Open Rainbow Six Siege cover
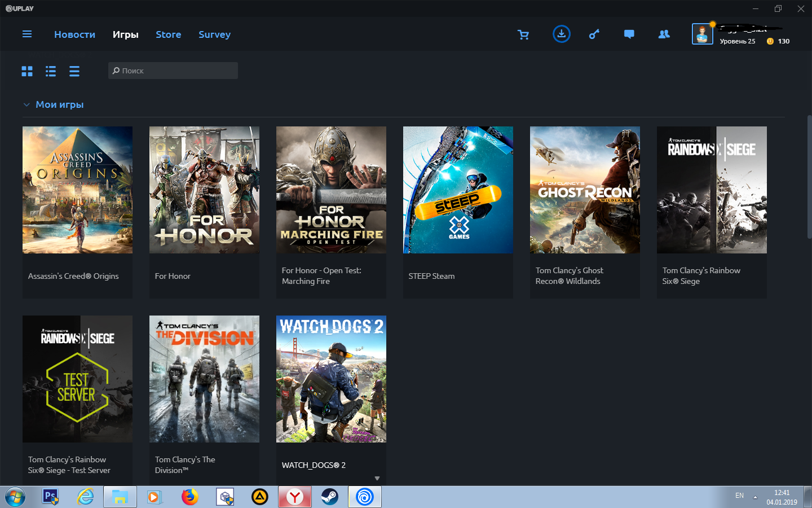The image size is (812, 508). coord(712,190)
